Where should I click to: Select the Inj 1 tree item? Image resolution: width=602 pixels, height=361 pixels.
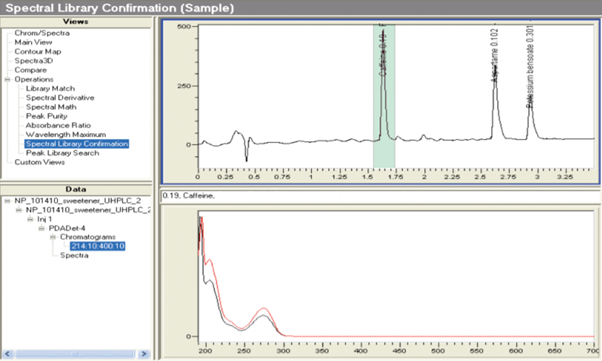(45, 219)
